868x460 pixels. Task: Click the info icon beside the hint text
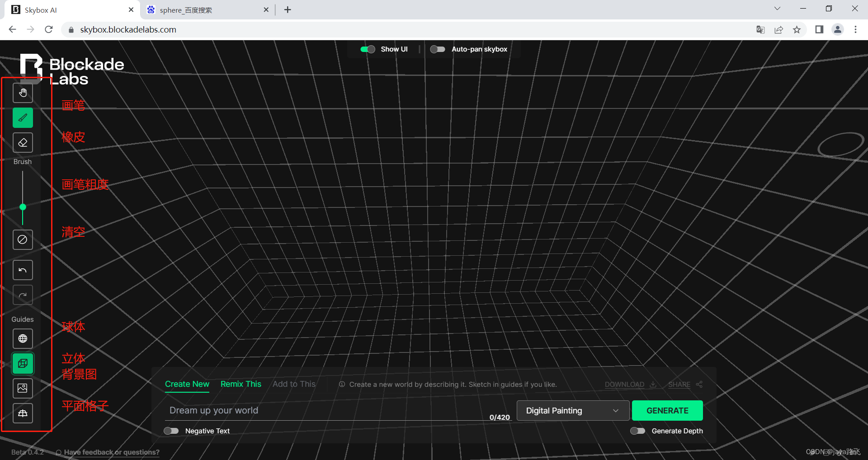tap(342, 385)
